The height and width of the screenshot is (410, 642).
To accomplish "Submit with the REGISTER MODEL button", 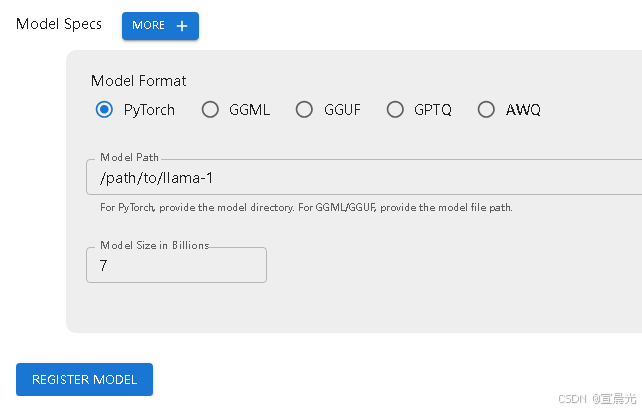I will 84,379.
